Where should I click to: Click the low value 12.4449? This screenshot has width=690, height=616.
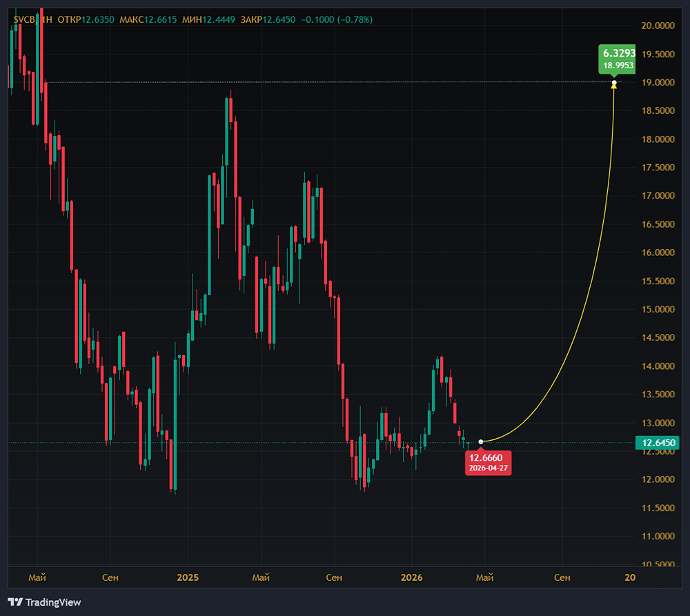tap(219, 20)
